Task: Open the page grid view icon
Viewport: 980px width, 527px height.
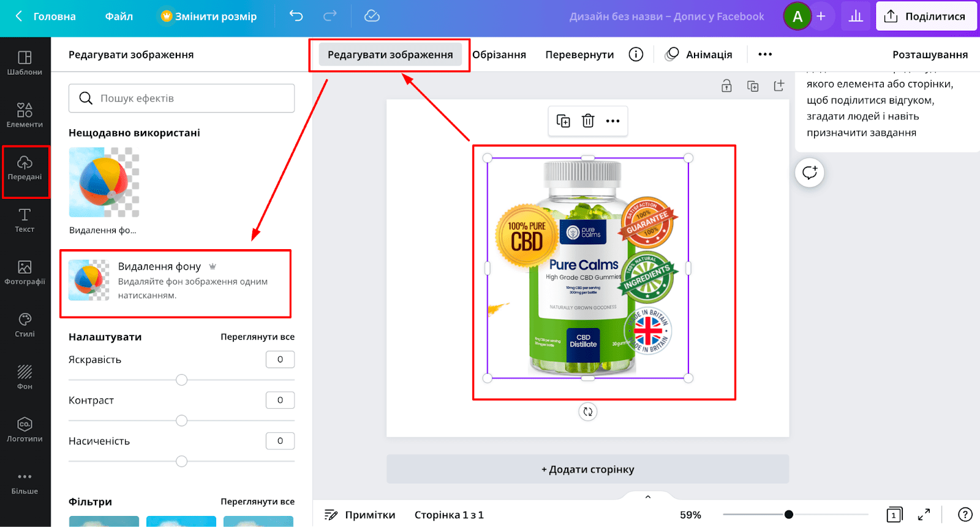Action: (894, 515)
